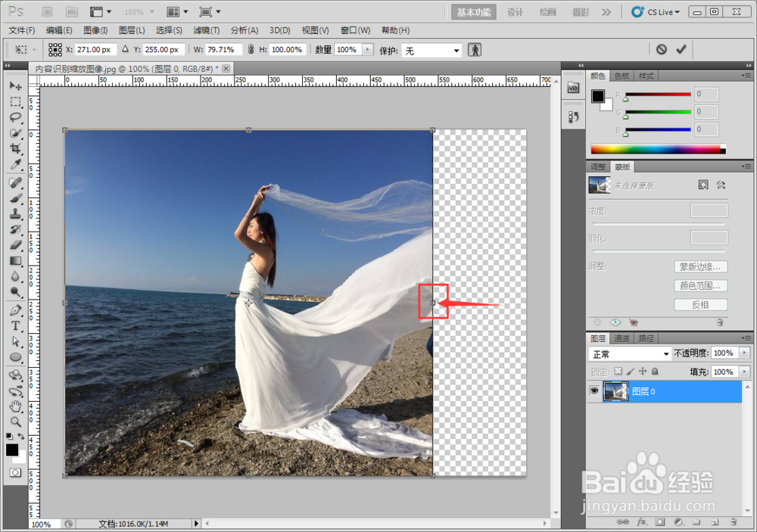Select the Eyedropper tool
757x532 pixels.
15,165
